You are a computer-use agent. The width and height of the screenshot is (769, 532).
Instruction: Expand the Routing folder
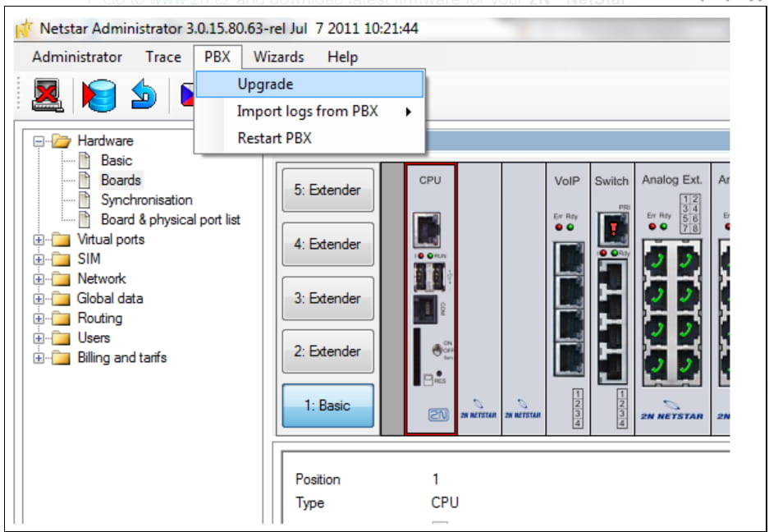tap(39, 319)
